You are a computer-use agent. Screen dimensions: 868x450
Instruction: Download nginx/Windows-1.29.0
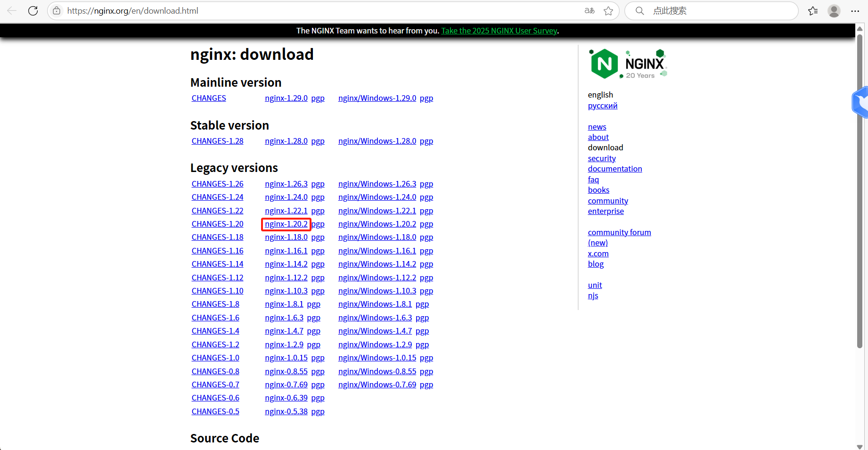point(377,98)
